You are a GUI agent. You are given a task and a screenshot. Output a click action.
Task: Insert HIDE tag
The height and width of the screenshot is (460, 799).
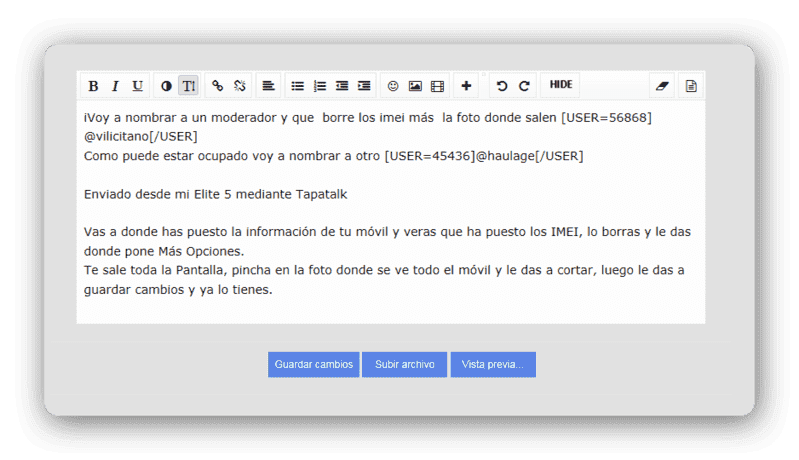click(561, 85)
